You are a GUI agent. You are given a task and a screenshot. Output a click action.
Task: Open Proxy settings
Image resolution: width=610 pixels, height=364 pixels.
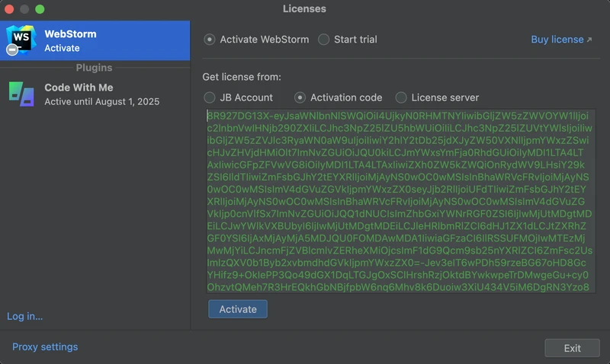coord(45,346)
